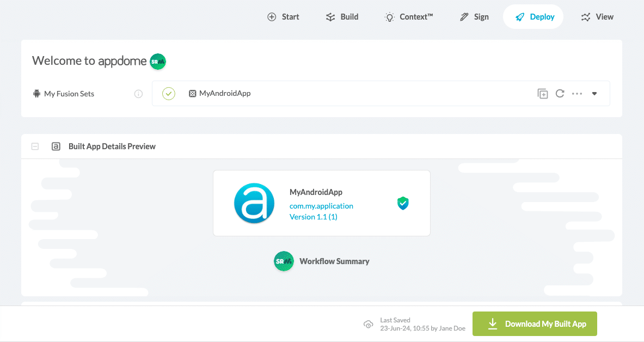Click the SRM badge next to Welcome to appdome

[x=158, y=61]
